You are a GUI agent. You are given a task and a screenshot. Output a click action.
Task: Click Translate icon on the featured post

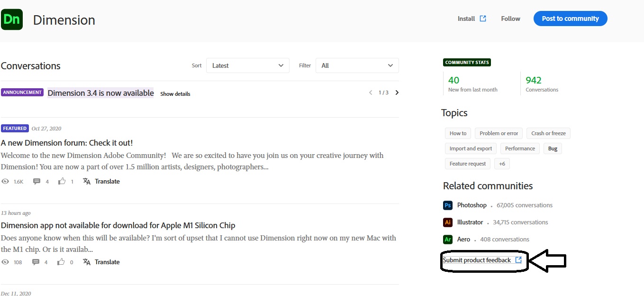[x=87, y=181]
